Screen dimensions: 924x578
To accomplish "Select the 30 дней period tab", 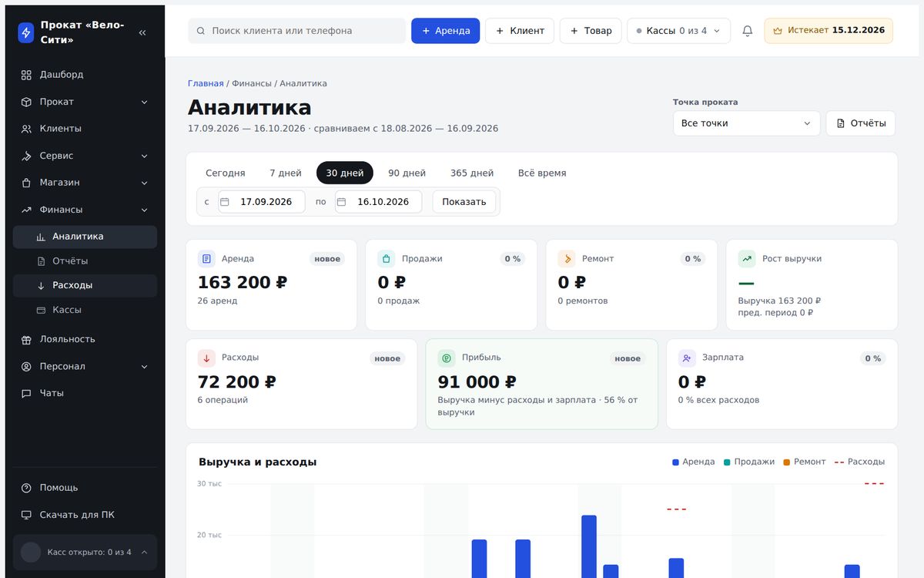I will click(x=345, y=173).
